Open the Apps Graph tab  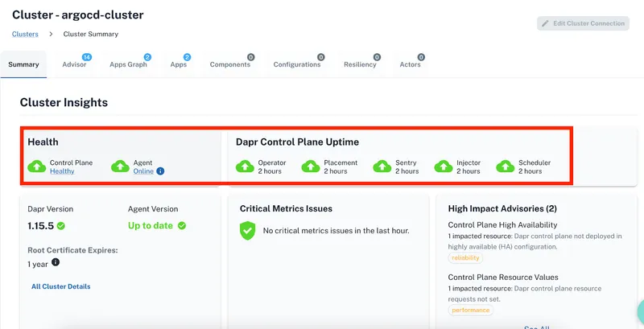point(128,64)
